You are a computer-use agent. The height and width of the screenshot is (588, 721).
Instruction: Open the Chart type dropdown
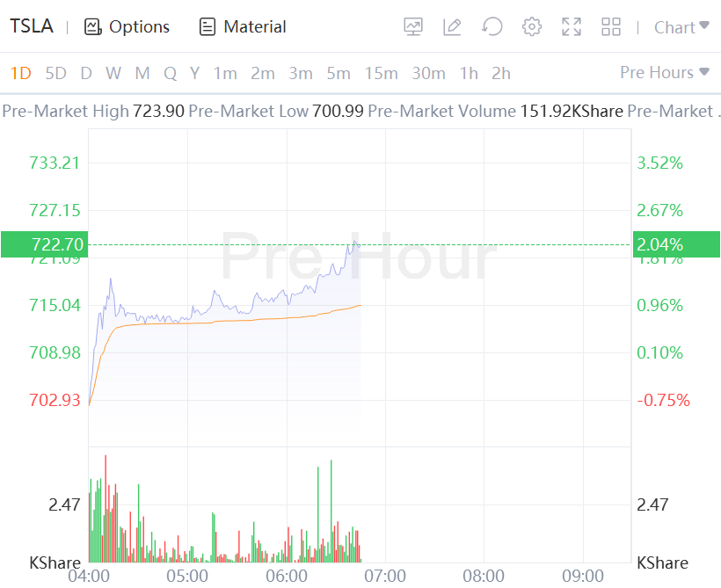point(681,27)
